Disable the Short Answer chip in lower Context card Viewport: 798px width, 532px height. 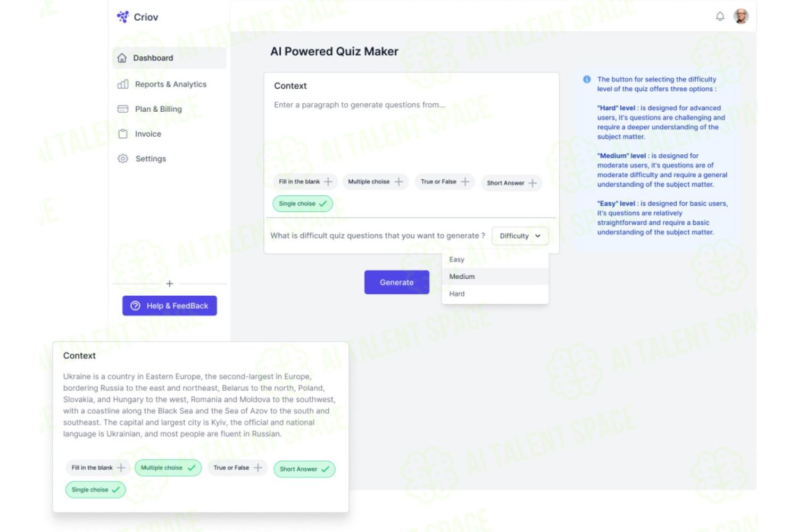click(x=304, y=469)
